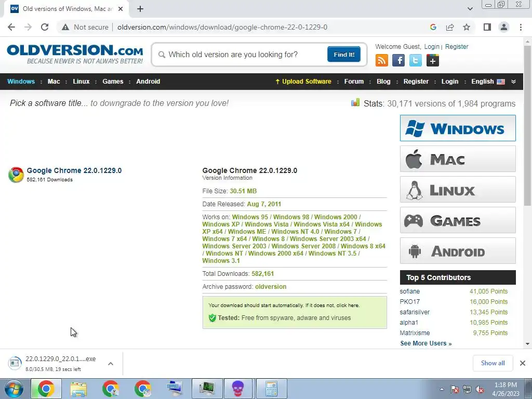
Task: Follow the Login link beside Welcome Guest
Action: [x=432, y=46]
